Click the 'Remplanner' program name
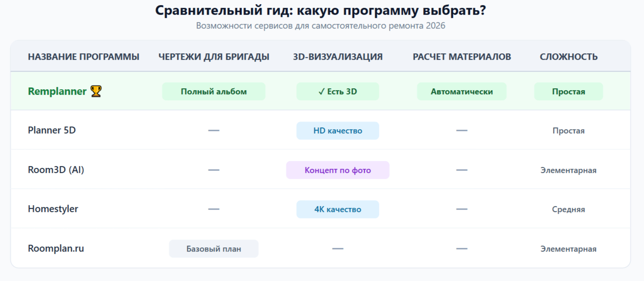 pos(57,91)
